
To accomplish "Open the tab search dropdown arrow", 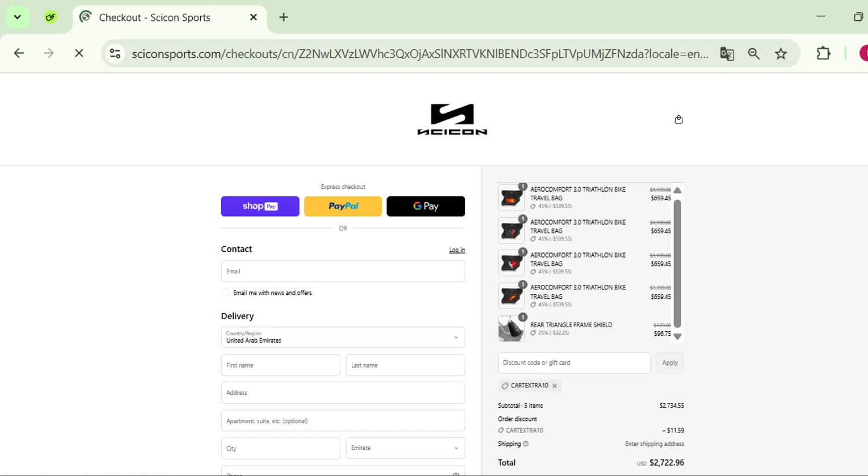I will 17,17.
